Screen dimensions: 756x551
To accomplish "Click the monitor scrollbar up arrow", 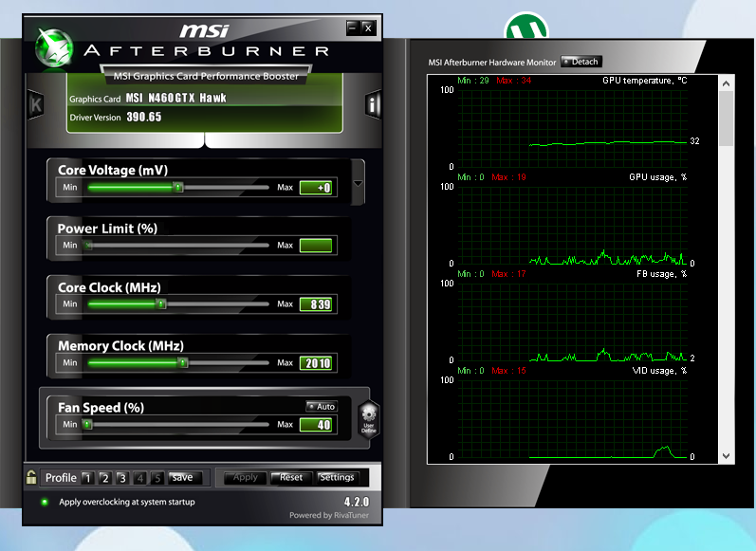I will (x=726, y=83).
